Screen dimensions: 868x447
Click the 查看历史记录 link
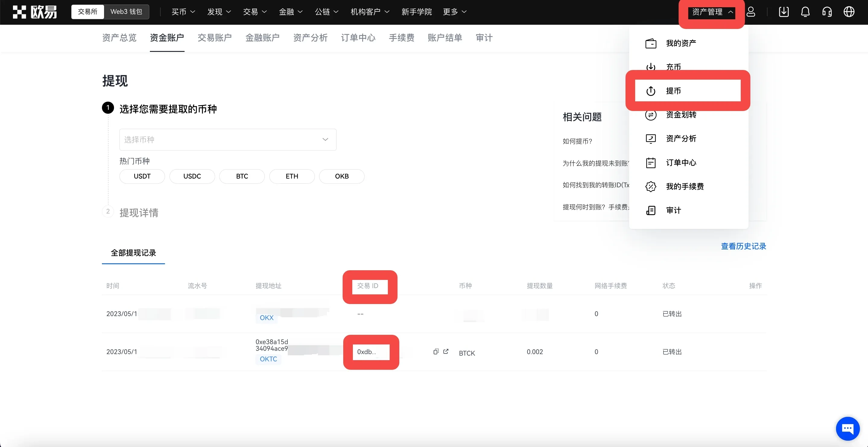click(743, 246)
